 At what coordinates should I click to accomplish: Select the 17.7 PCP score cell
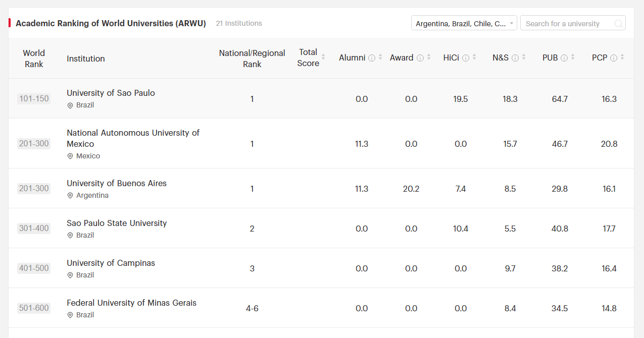click(x=609, y=229)
